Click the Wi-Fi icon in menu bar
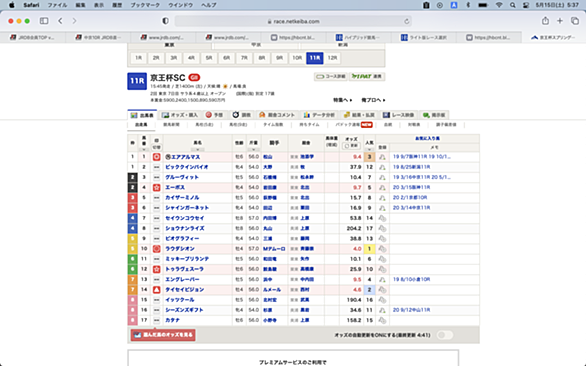The image size is (586, 366). tap(499, 5)
